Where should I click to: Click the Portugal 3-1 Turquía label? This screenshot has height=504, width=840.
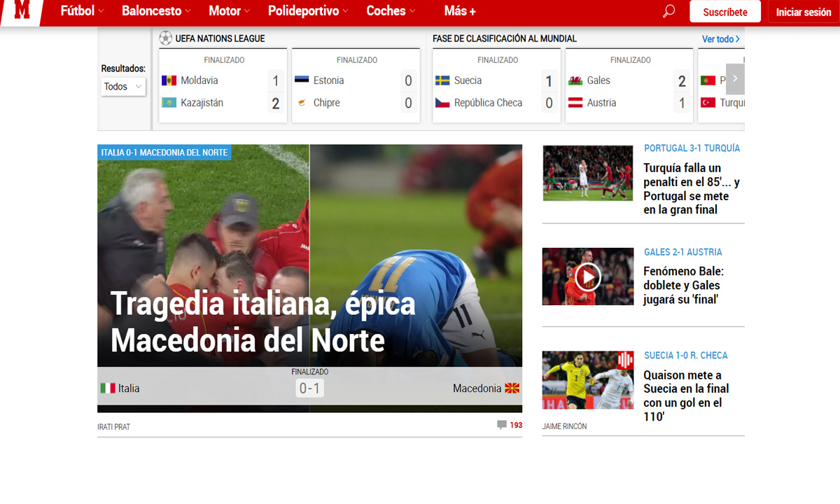[692, 148]
